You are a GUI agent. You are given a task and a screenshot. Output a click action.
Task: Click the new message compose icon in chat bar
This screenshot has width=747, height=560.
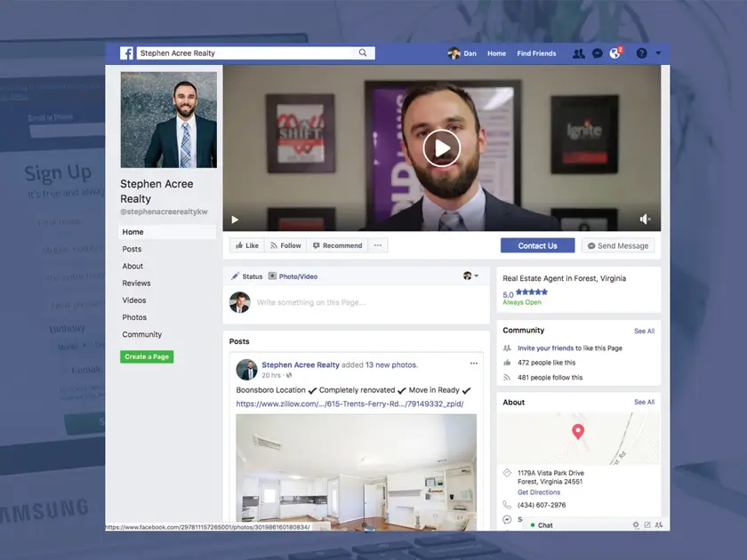(x=647, y=525)
